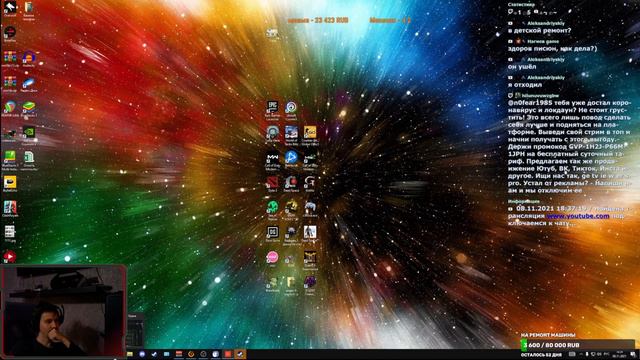The width and height of the screenshot is (640, 360).
Task: Select chat message "я отходил"
Action: pyautogui.click(x=525, y=85)
